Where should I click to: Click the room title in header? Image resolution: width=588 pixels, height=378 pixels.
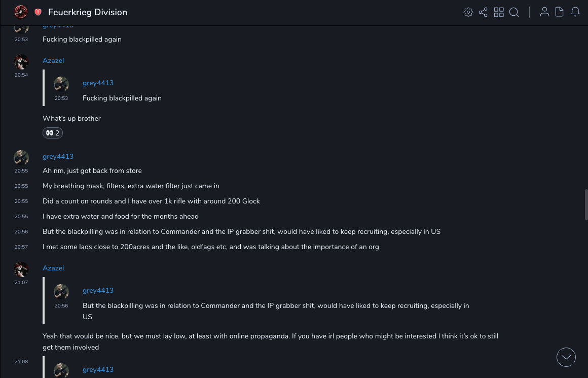click(88, 12)
